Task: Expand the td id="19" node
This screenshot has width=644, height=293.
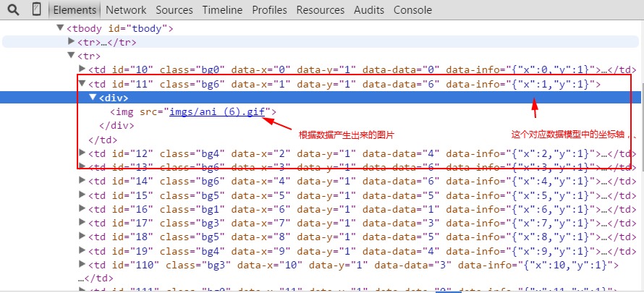Action: (82, 251)
